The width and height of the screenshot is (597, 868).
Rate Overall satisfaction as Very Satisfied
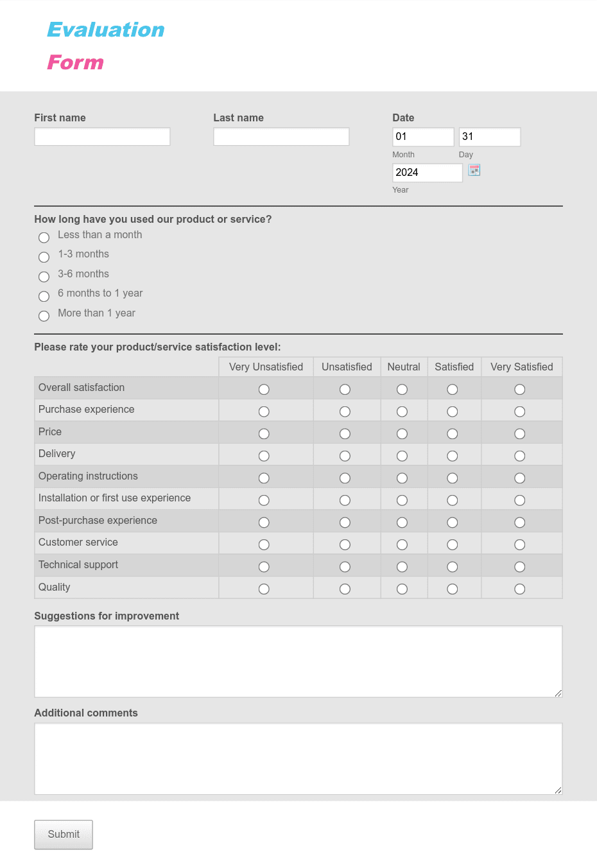coord(520,390)
